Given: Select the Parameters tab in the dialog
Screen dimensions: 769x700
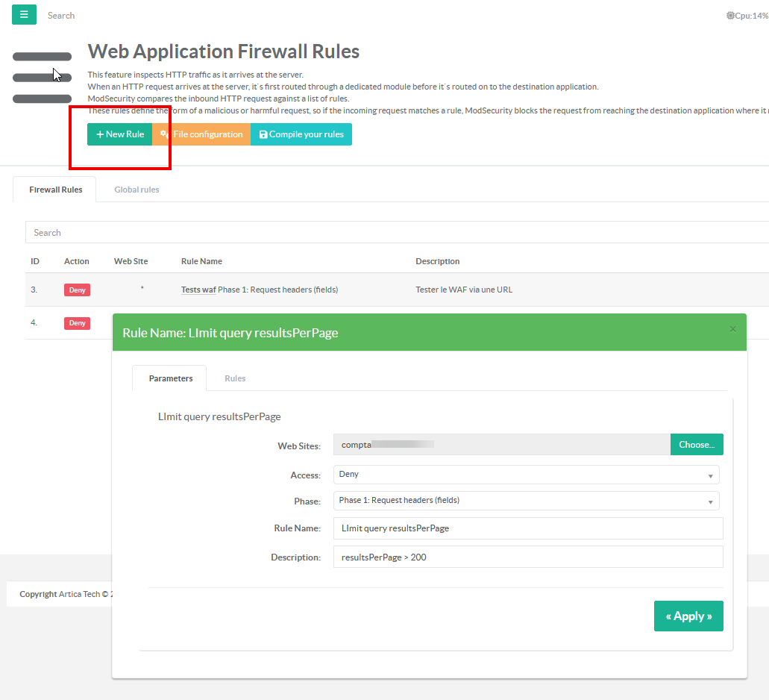Looking at the screenshot, I should (171, 378).
